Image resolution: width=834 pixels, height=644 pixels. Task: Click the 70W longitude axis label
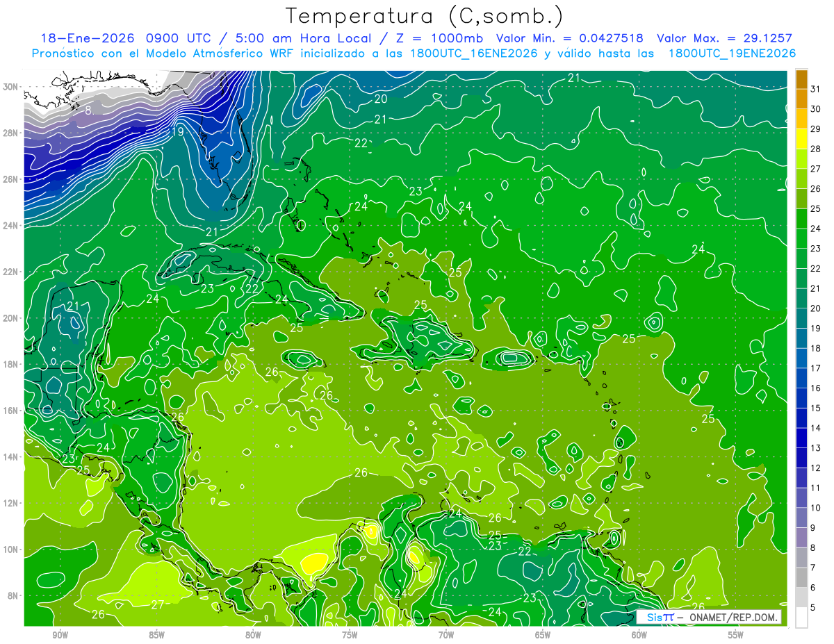pyautogui.click(x=446, y=634)
